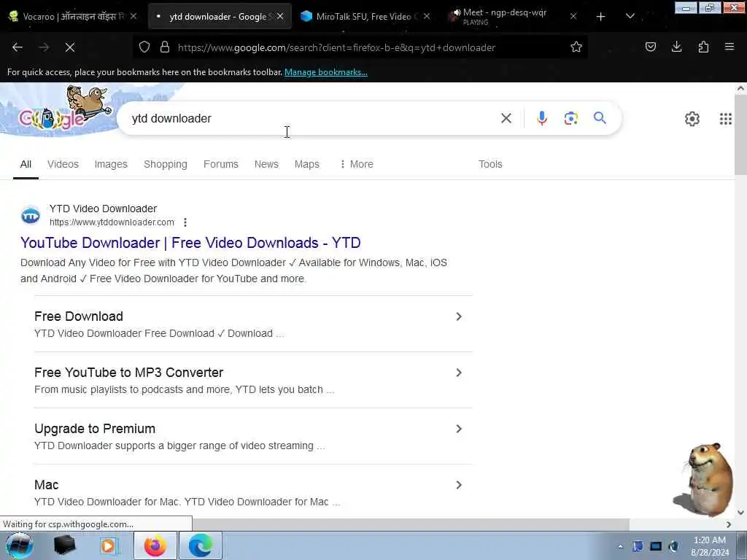Submit search with the magnifier icon

tap(600, 118)
